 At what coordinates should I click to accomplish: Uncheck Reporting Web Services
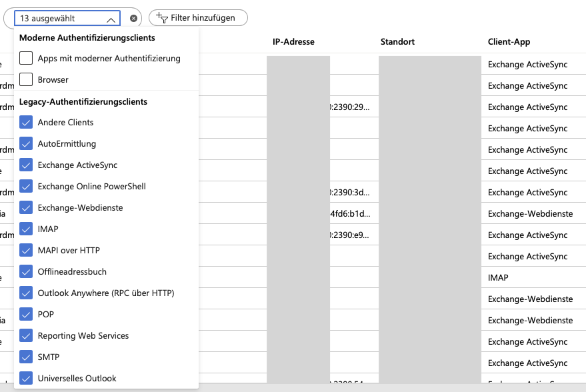click(25, 335)
